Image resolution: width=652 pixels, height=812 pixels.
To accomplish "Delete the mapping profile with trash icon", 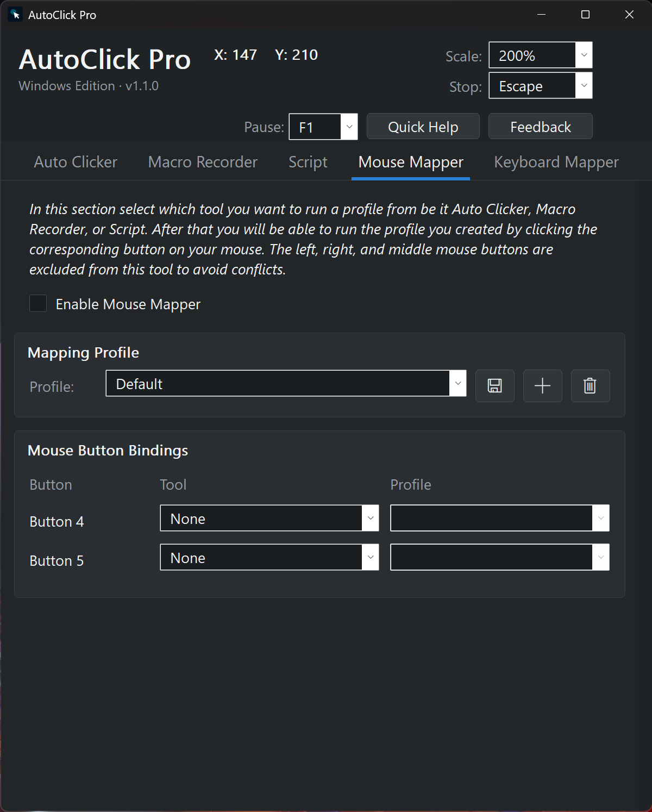I will (x=590, y=386).
